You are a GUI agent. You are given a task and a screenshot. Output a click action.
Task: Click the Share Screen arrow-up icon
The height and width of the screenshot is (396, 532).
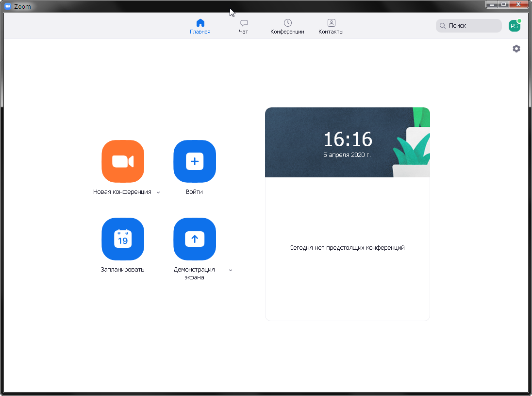click(x=195, y=239)
